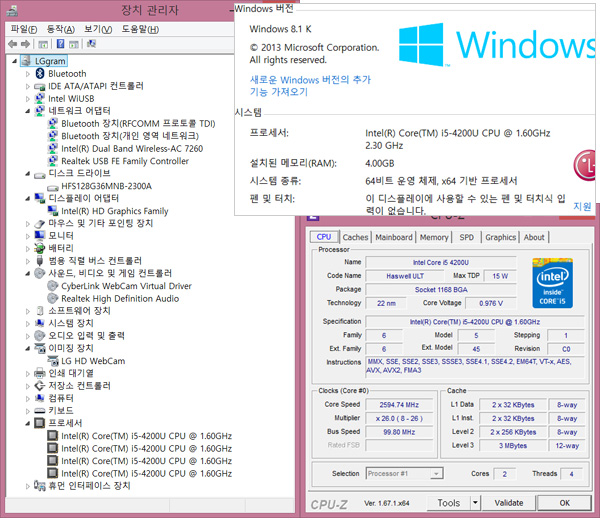Click the 마우스 및 기타 포인팅 장치 icon
The width and height of the screenshot is (600, 520).
coord(40,223)
